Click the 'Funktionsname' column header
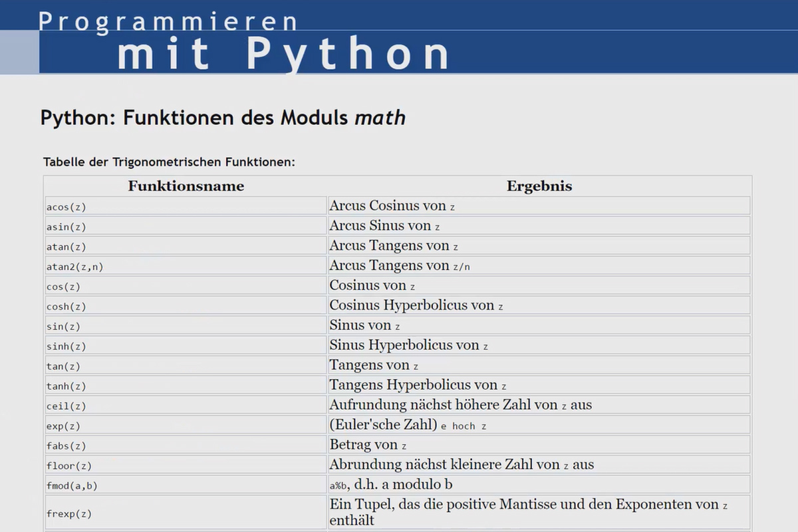 tap(186, 186)
